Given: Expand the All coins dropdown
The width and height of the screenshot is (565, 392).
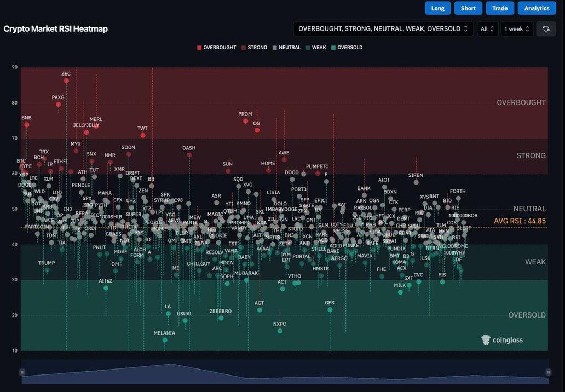Looking at the screenshot, I should (x=487, y=28).
